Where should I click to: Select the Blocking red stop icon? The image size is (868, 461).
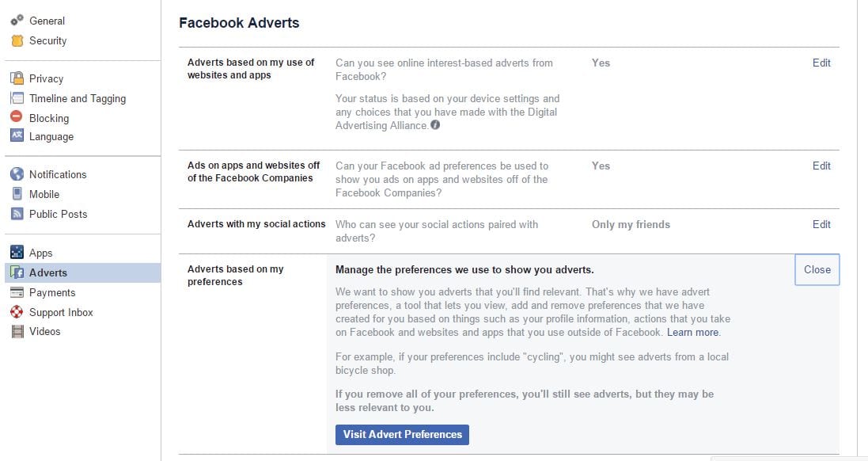pos(17,116)
